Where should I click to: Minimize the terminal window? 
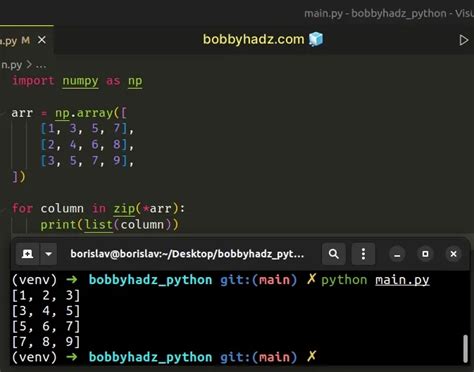(x=397, y=254)
